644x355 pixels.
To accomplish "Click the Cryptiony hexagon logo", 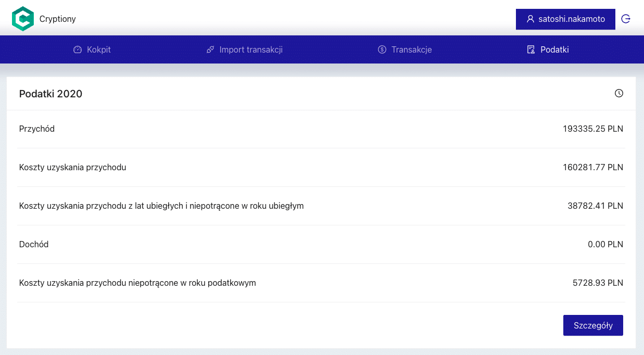I will pyautogui.click(x=23, y=19).
